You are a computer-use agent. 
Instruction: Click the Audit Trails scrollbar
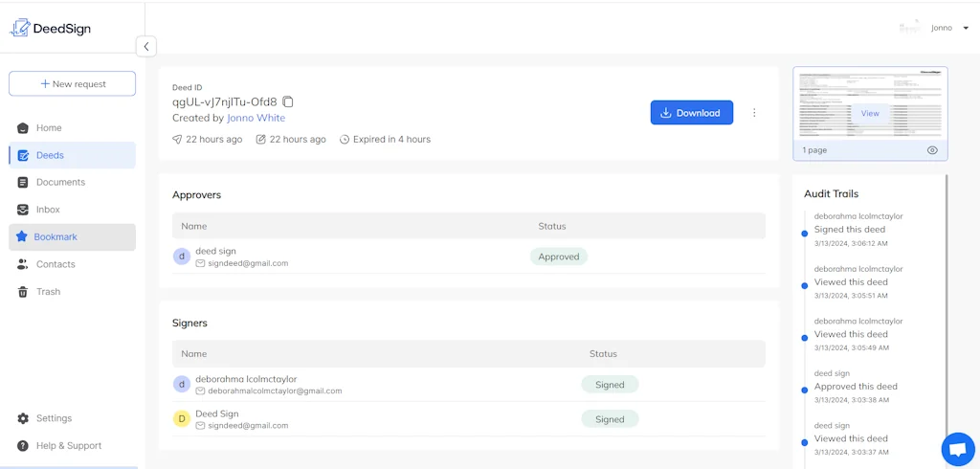point(947,322)
